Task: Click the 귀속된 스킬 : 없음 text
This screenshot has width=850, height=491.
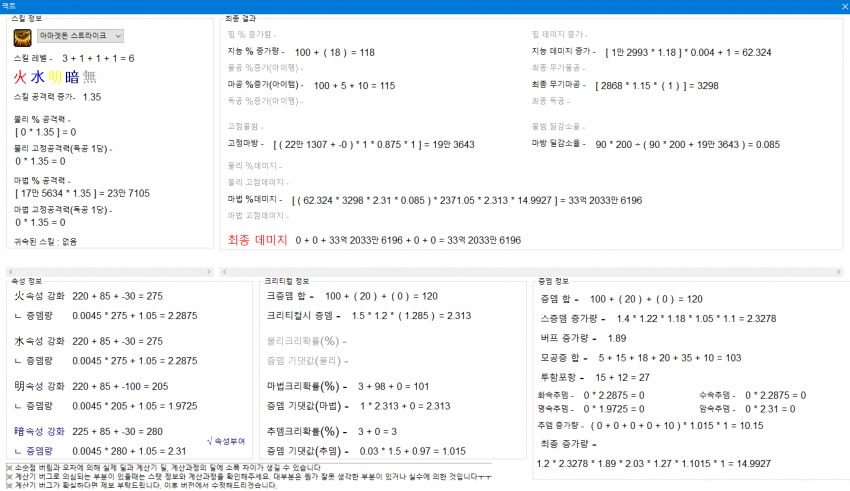Action: 46,241
